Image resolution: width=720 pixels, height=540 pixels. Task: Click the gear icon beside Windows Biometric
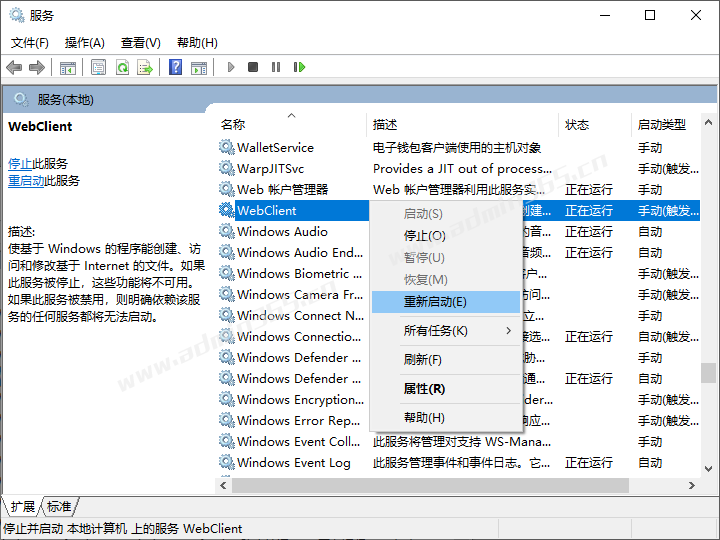coord(226,274)
